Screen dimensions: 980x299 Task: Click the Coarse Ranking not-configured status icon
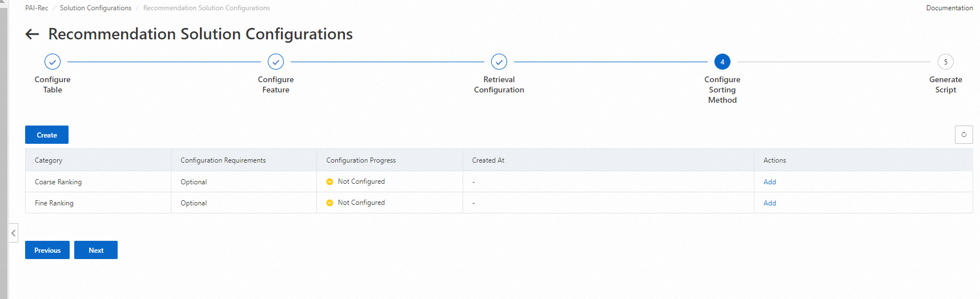(x=330, y=182)
